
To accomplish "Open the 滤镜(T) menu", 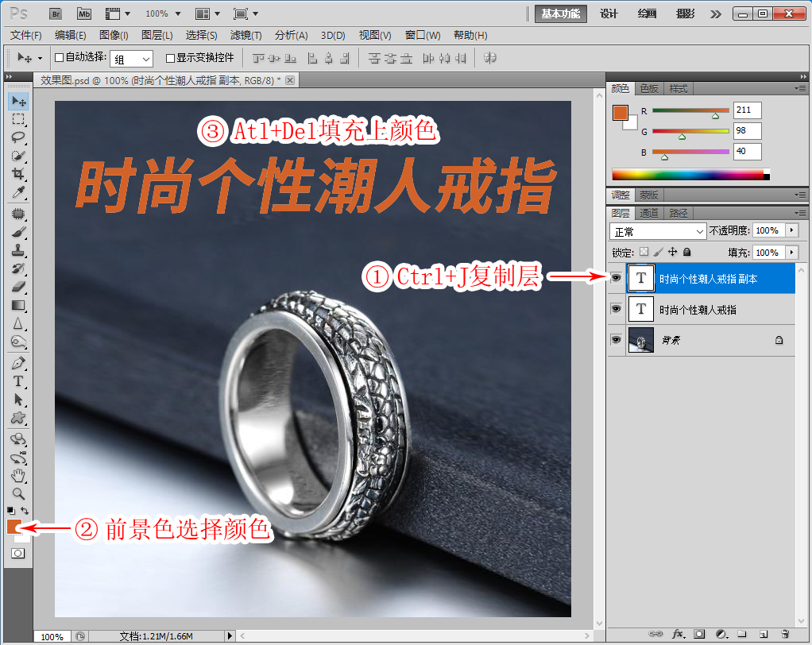I will (246, 35).
